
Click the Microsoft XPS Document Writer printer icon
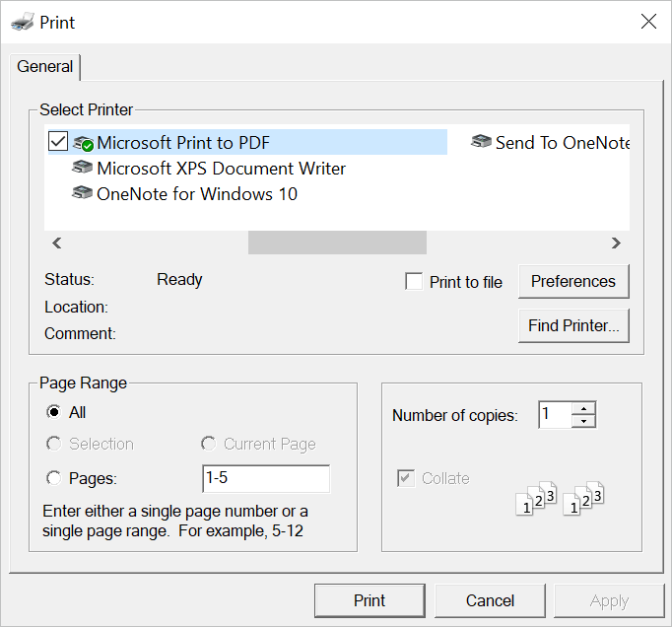click(x=83, y=167)
